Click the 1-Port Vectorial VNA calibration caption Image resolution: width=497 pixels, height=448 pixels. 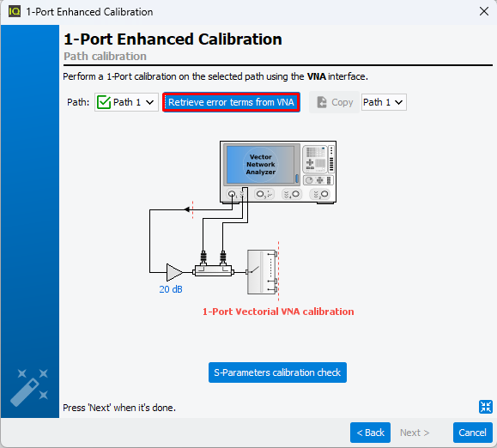click(x=278, y=312)
